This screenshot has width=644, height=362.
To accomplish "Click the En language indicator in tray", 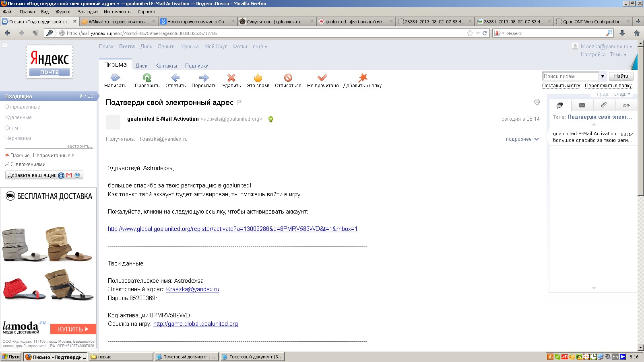I will tap(615, 357).
